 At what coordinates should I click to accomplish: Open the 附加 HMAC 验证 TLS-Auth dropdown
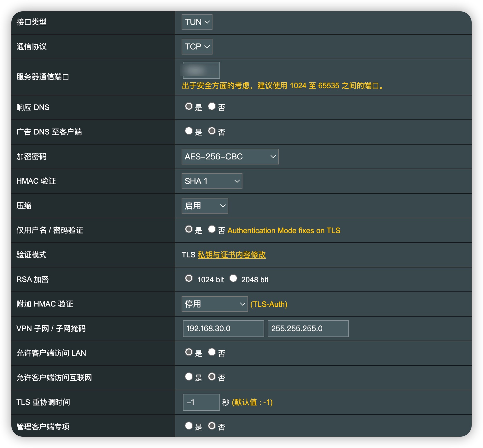(214, 304)
